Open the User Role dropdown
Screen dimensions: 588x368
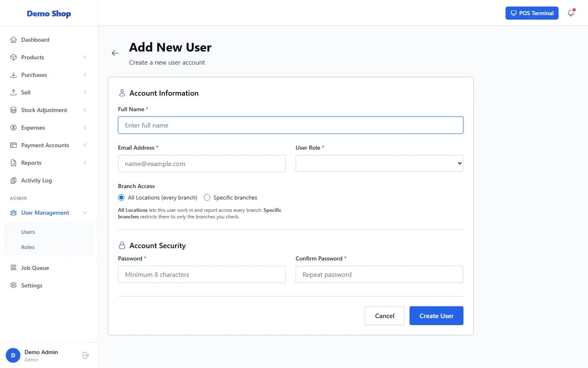tap(379, 163)
